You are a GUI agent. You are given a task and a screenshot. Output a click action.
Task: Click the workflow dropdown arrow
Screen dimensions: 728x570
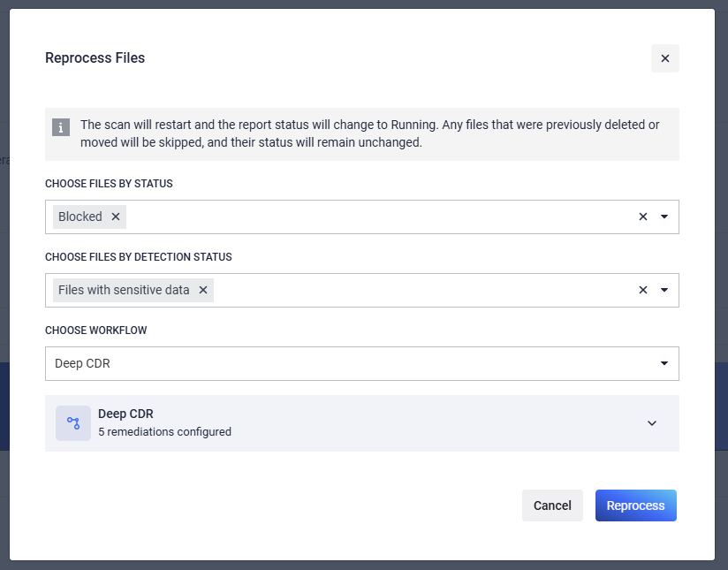(x=664, y=363)
